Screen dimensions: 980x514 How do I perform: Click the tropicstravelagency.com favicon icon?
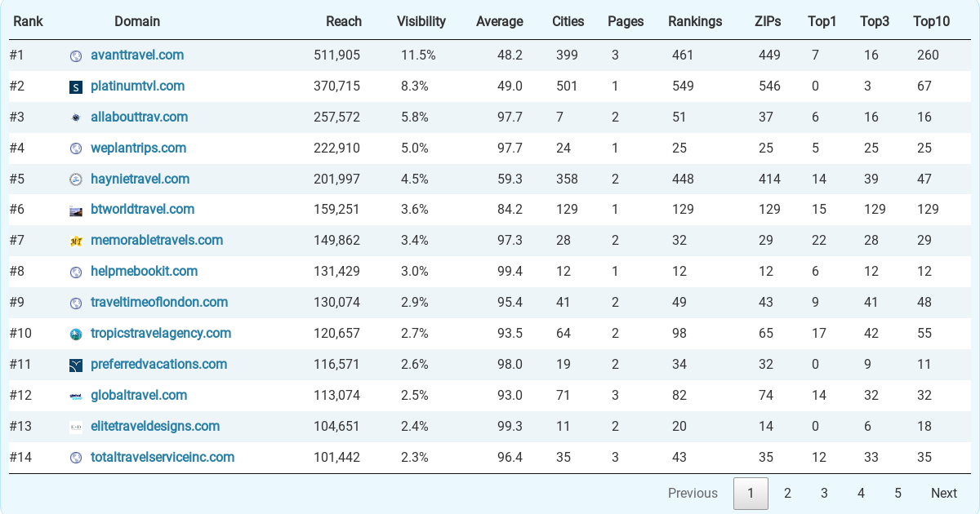click(x=76, y=335)
